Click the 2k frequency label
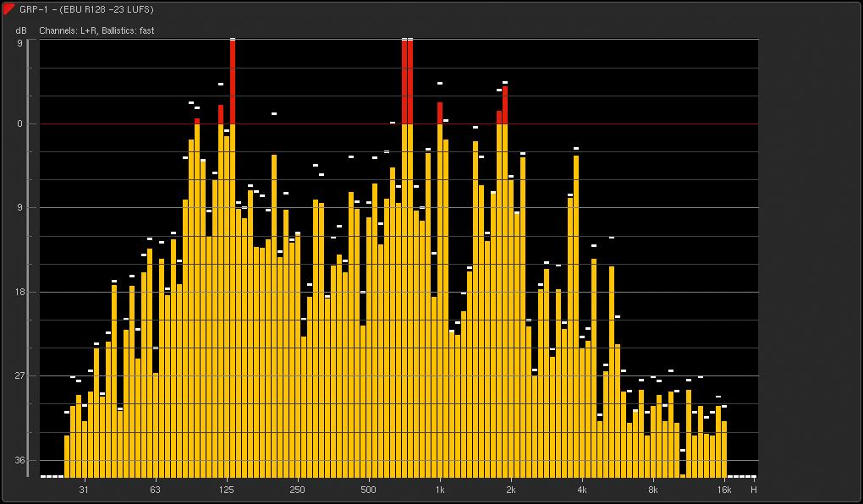 511,490
